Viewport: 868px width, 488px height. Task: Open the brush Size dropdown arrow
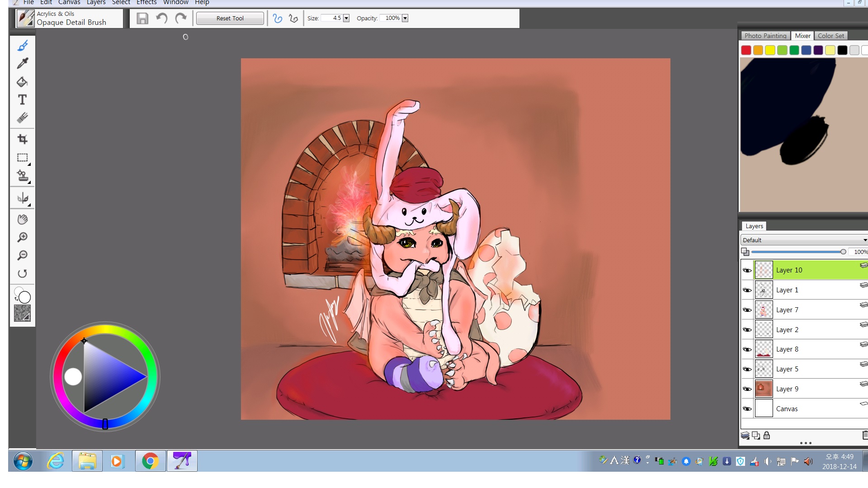click(x=346, y=18)
